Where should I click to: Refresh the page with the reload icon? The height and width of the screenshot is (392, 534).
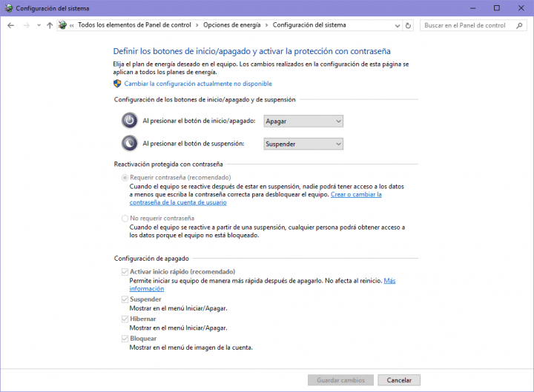(x=408, y=25)
